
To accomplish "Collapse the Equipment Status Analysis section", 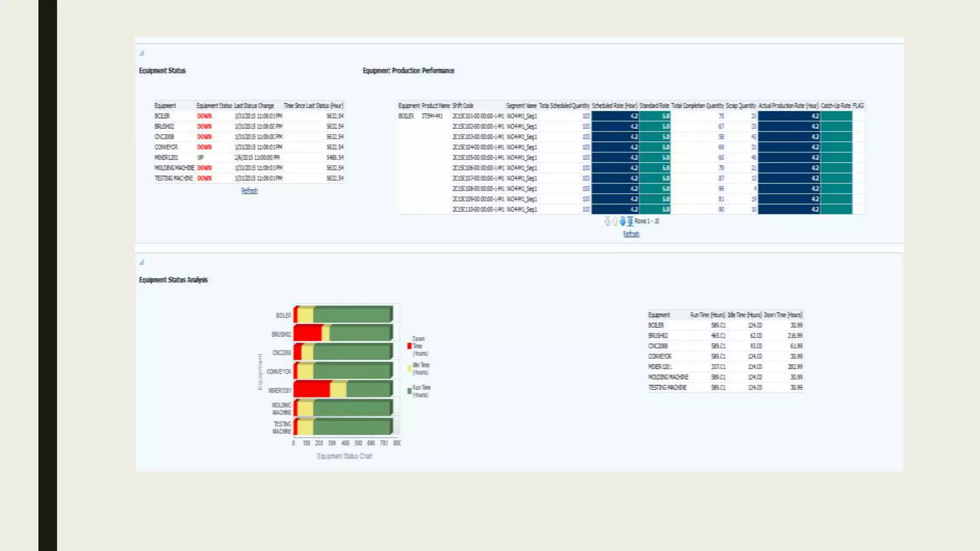I will 142,262.
